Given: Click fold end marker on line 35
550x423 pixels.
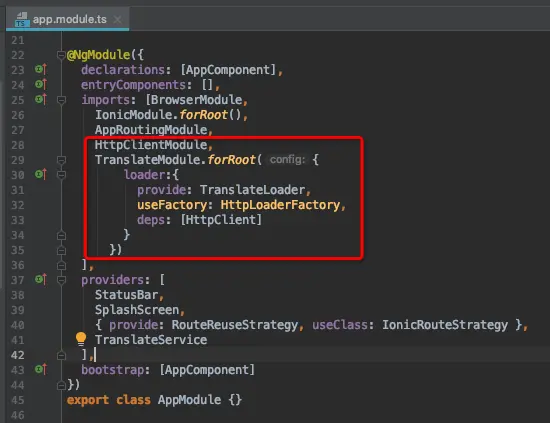Looking at the screenshot, I should (61, 250).
